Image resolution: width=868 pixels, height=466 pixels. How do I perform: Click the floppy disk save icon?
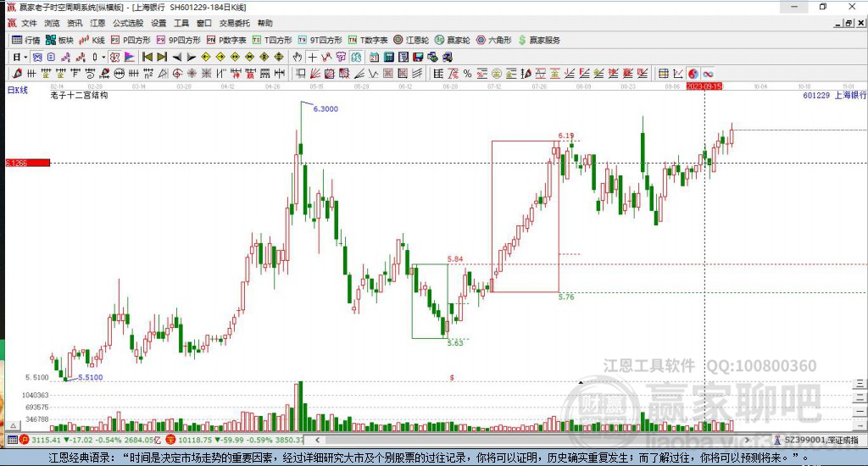[x=417, y=57]
